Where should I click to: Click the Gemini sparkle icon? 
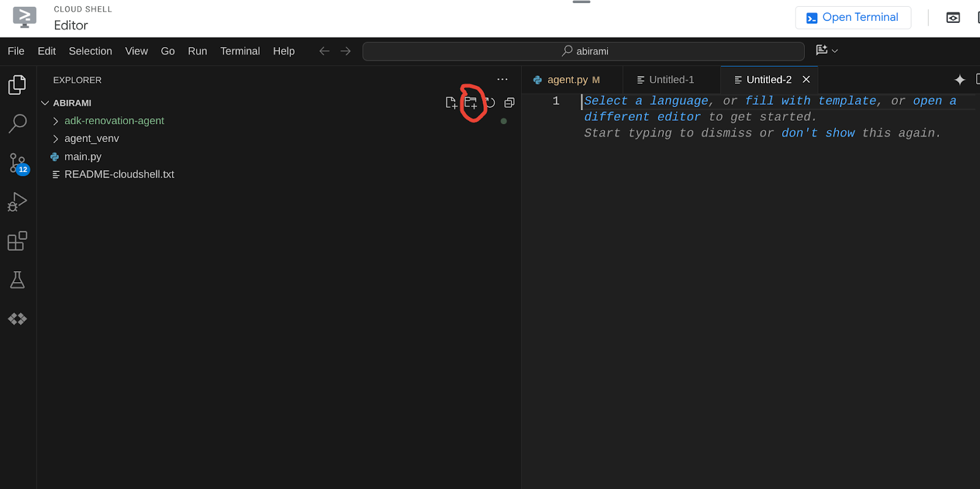(x=959, y=80)
